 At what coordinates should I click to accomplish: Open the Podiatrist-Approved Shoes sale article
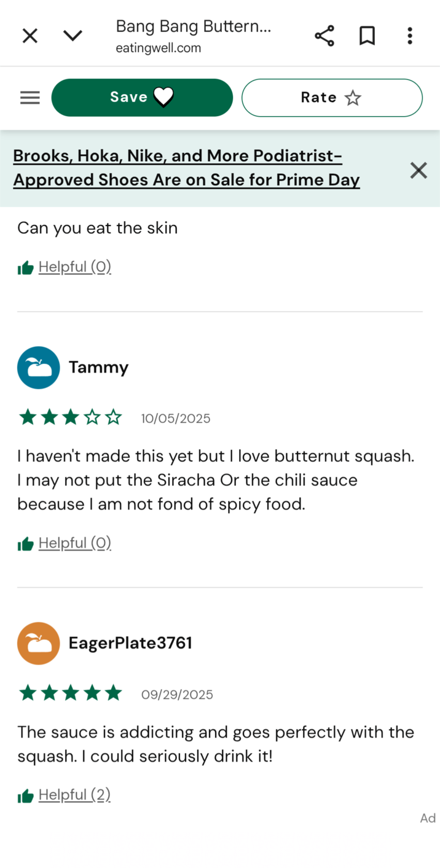point(187,167)
